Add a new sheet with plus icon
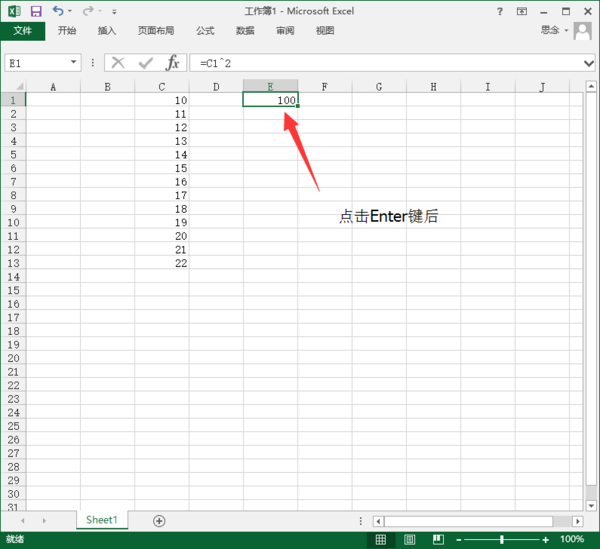This screenshot has height=549, width=600. point(159,521)
